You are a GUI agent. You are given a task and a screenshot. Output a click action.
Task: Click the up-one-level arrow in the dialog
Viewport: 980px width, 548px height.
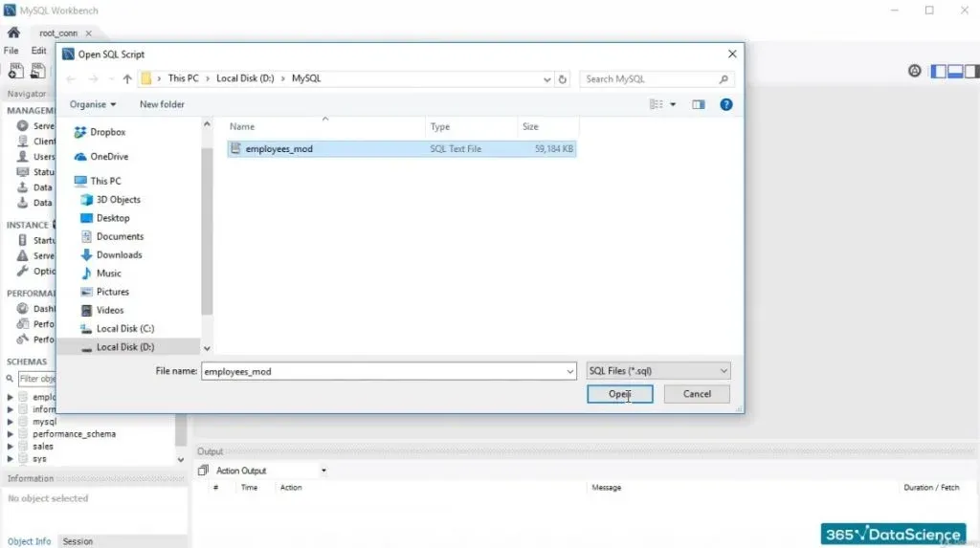point(126,79)
